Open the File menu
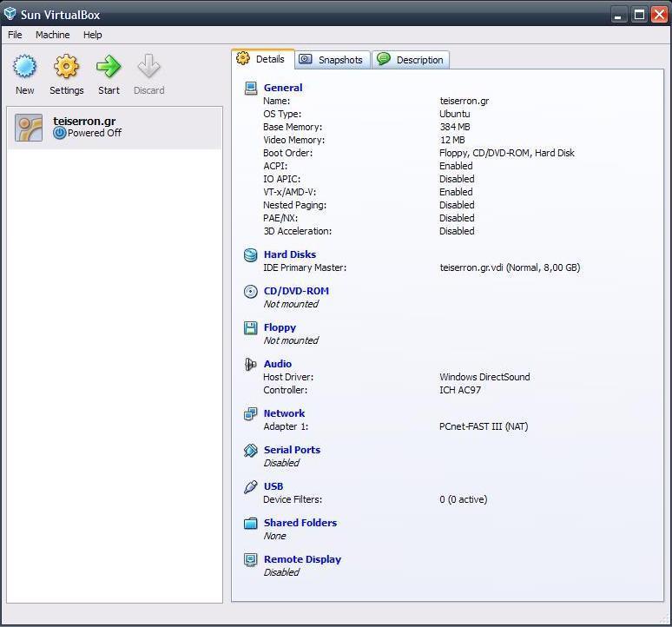Screen dimensions: 672x627 click(x=15, y=35)
